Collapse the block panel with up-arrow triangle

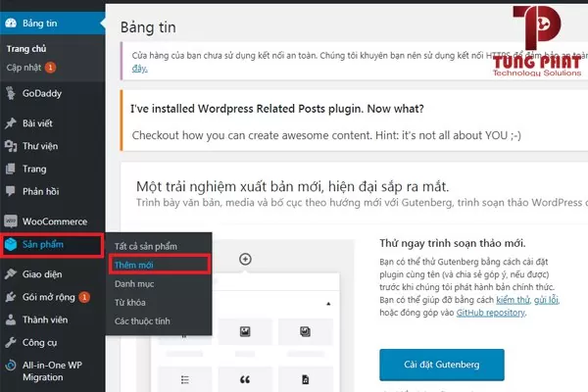pos(328,304)
